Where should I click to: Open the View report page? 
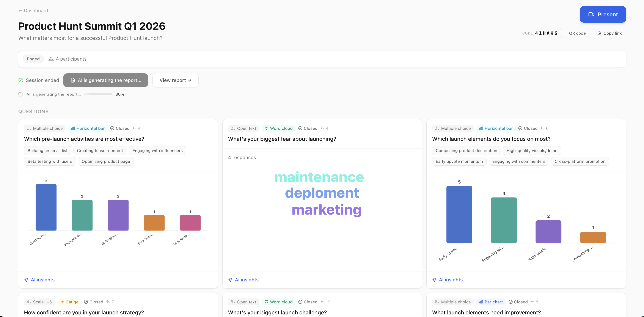175,80
